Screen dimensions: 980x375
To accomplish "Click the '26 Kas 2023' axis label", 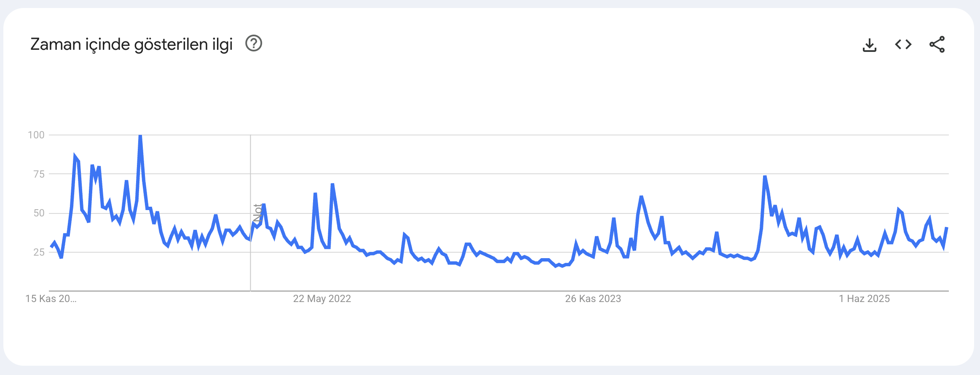I will (593, 299).
